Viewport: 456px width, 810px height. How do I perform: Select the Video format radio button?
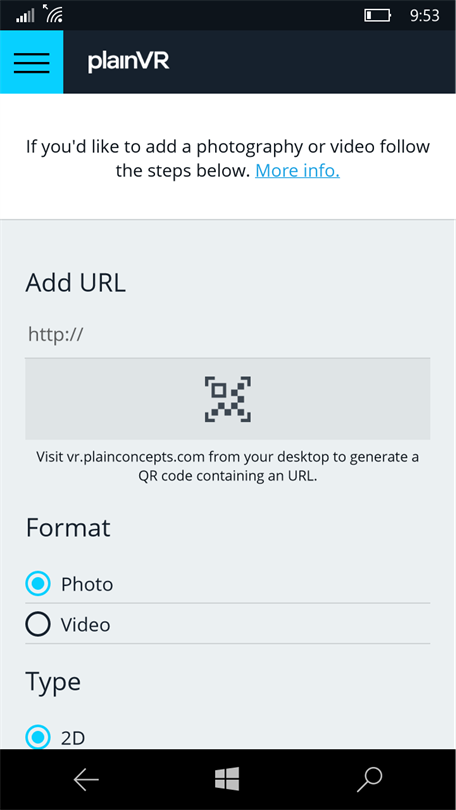click(x=38, y=625)
